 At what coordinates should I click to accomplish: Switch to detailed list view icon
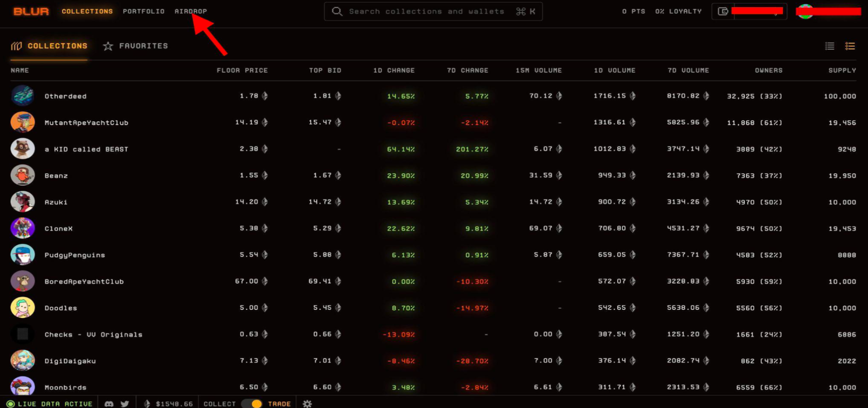[x=850, y=46]
